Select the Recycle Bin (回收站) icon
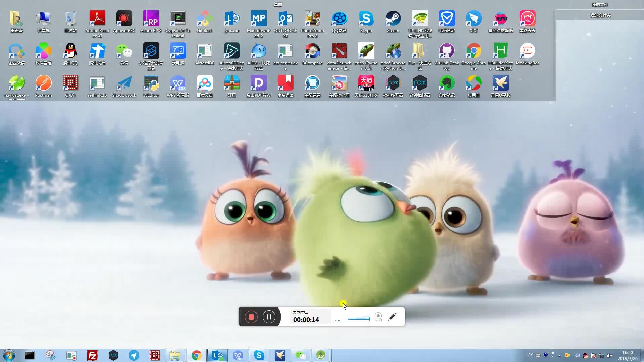 coord(70,22)
